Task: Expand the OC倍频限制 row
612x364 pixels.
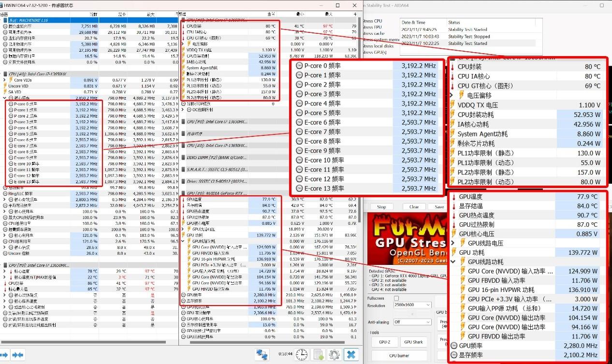Action: [x=183, y=110]
